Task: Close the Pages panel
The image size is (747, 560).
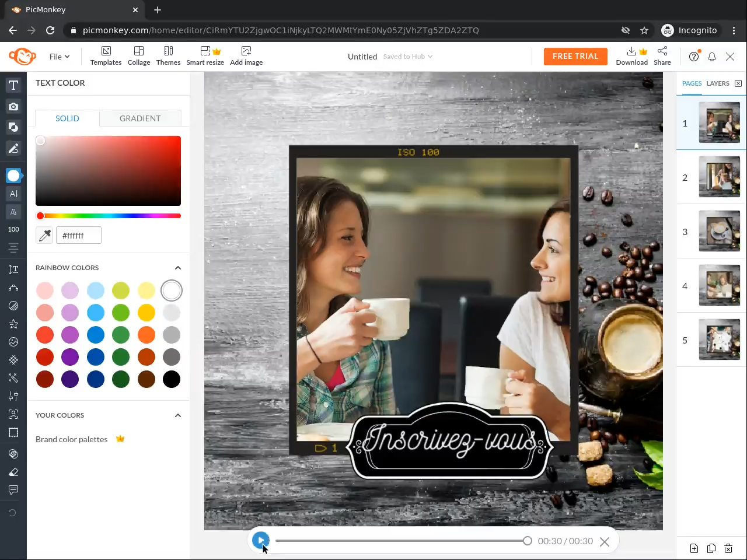Action: pos(738,83)
